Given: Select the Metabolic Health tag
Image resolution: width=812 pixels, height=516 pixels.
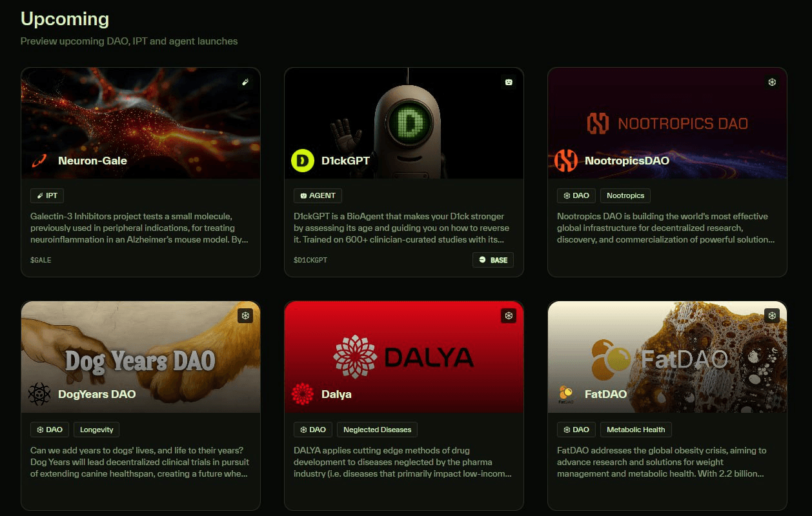Looking at the screenshot, I should click(636, 429).
